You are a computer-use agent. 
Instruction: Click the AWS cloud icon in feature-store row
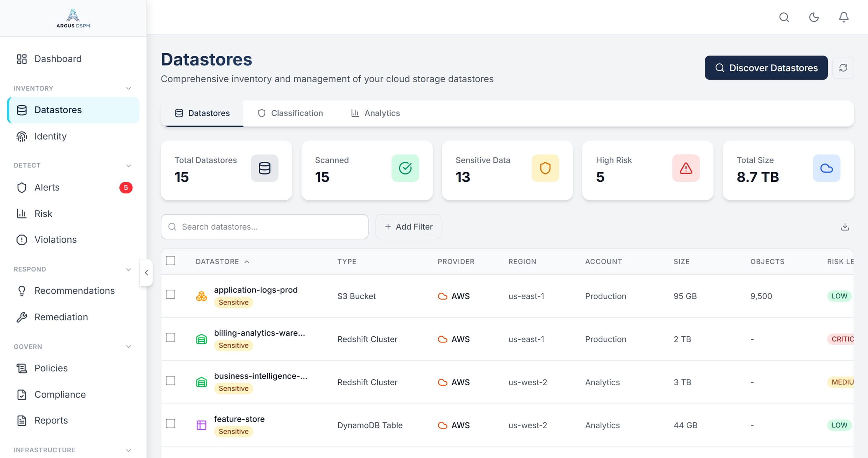point(442,425)
